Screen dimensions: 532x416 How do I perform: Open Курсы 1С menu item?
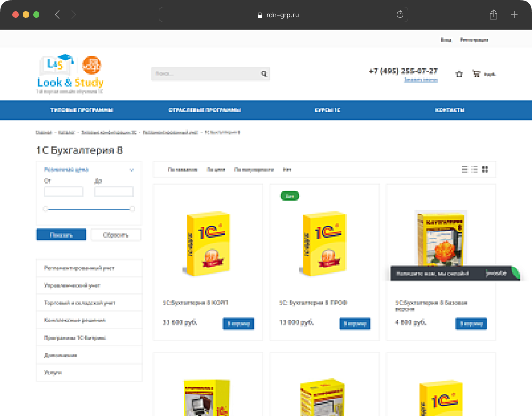pyautogui.click(x=327, y=110)
